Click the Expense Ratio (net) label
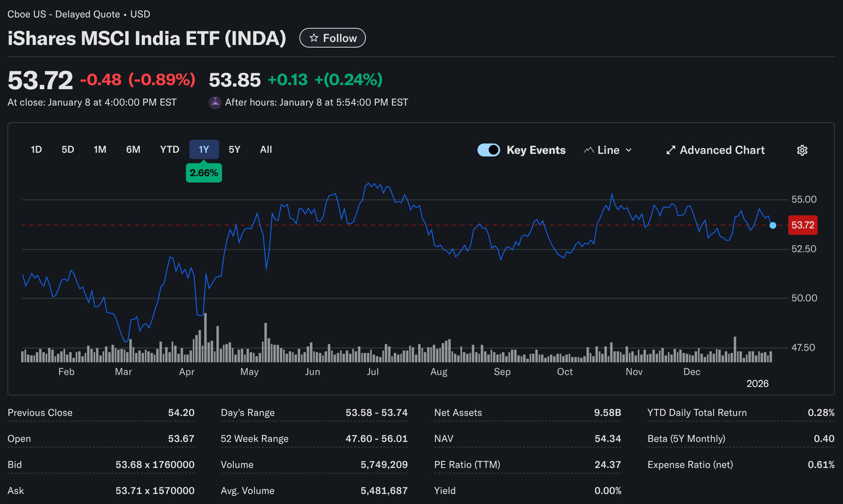The width and height of the screenshot is (843, 504). (x=690, y=465)
